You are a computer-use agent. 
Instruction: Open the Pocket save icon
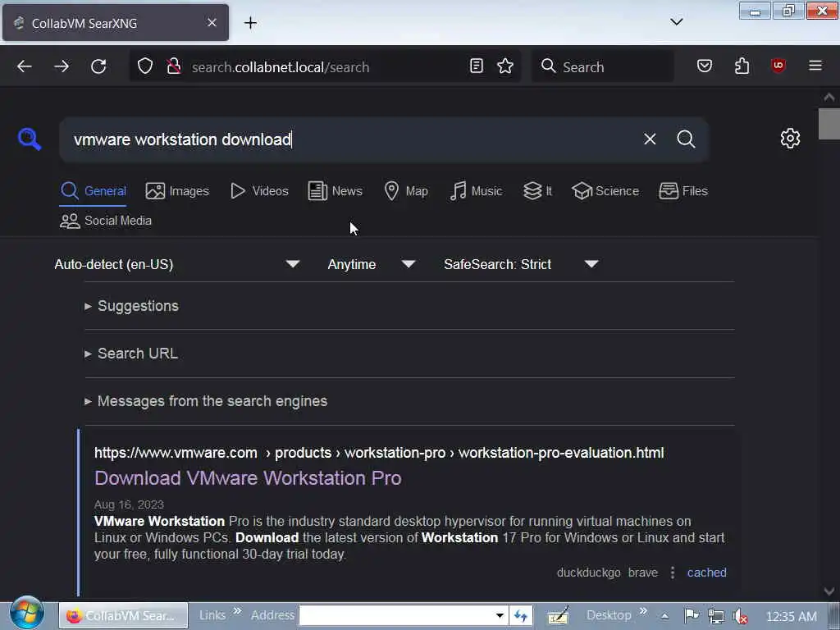click(x=705, y=66)
